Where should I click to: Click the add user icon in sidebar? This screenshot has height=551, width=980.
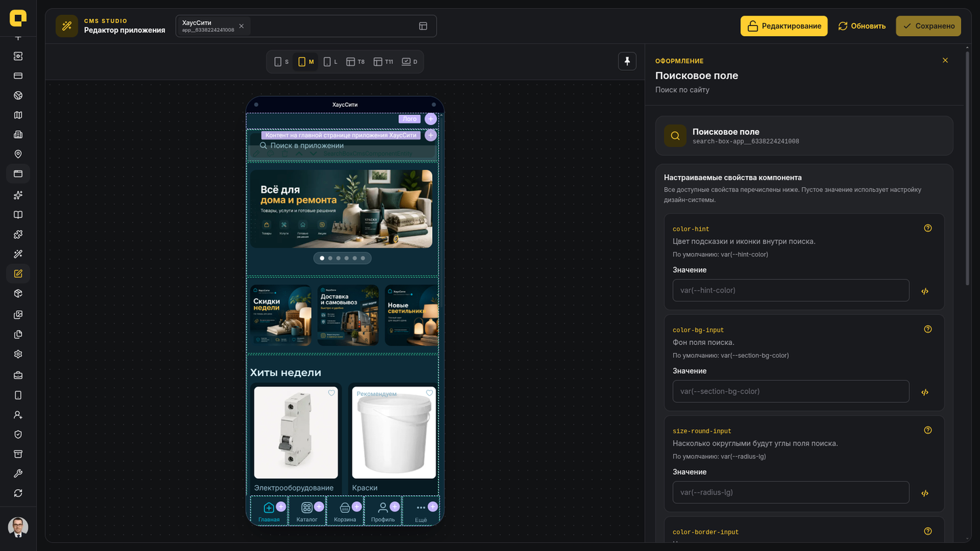[x=18, y=415]
